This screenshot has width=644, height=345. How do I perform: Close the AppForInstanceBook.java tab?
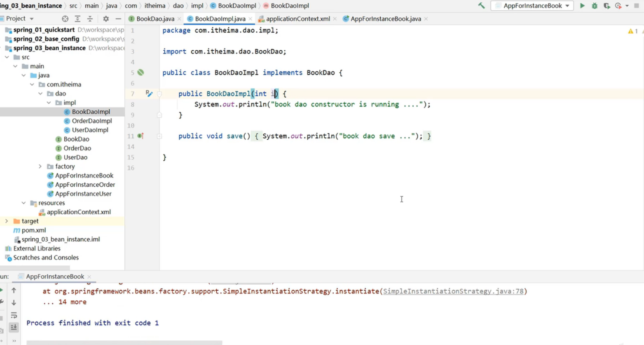(426, 19)
